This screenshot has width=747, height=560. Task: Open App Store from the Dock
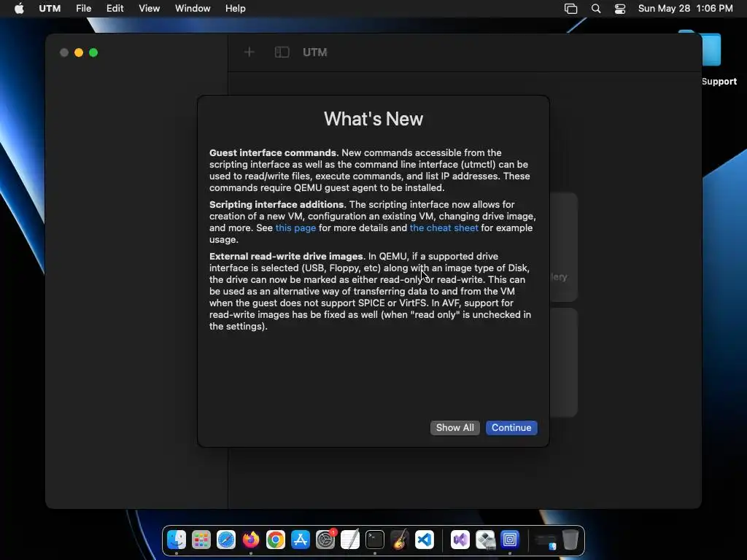coord(301,540)
